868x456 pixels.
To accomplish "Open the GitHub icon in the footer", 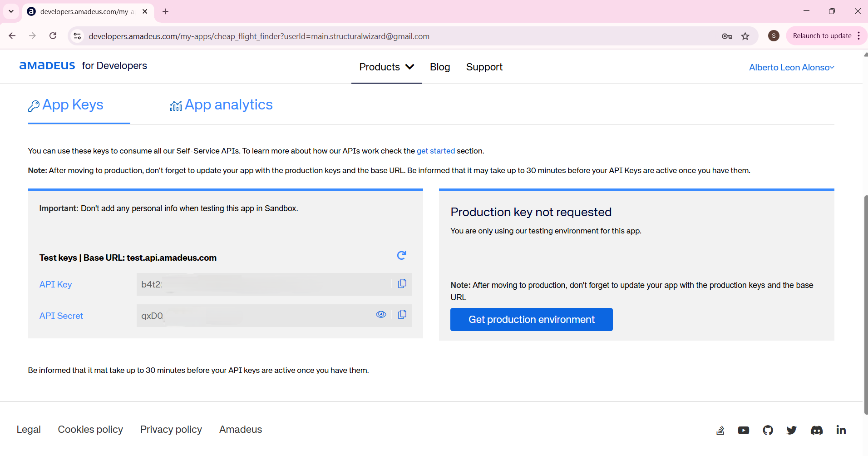I will 768,430.
